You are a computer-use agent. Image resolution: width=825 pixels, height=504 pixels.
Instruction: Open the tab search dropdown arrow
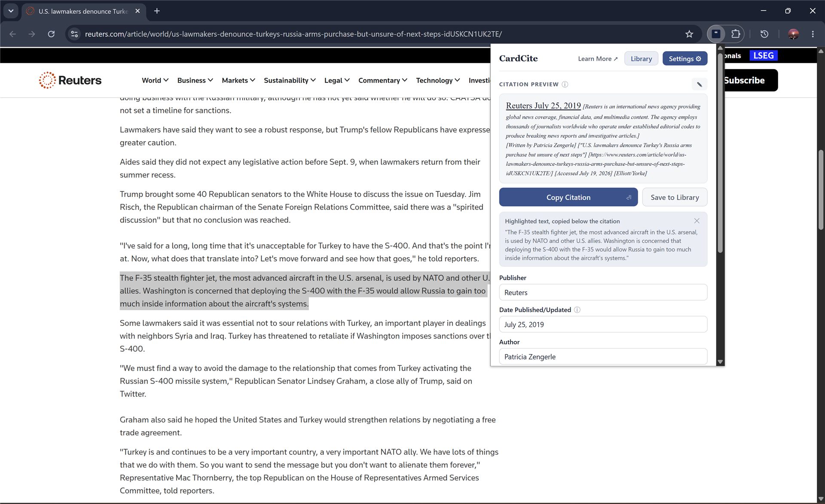coord(11,11)
